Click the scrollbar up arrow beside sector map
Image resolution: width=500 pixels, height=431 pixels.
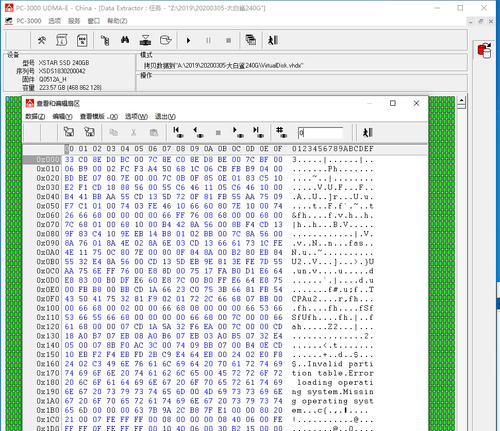(x=462, y=100)
